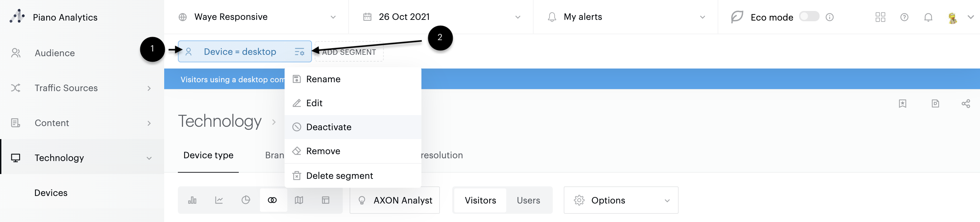980x222 pixels.
Task: Switch to the line graph view icon
Action: click(x=219, y=200)
